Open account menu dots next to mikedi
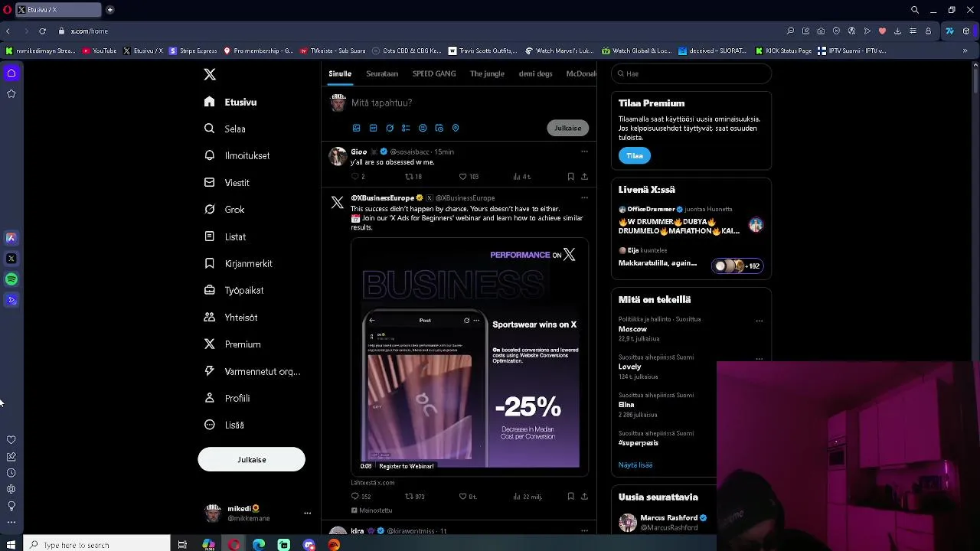The image size is (980, 551). click(x=307, y=514)
